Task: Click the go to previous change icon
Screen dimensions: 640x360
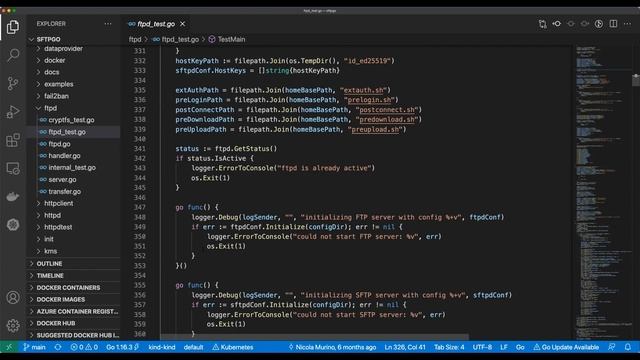Action: [x=557, y=24]
